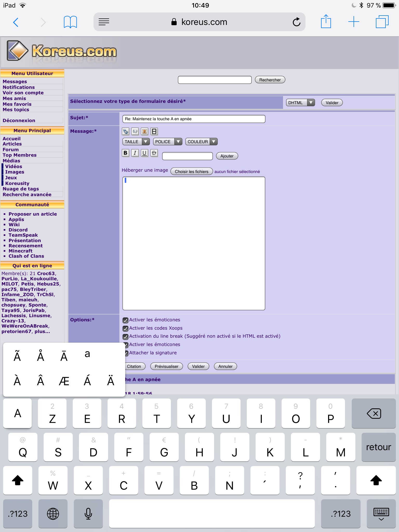Click the insert image icon
Viewport: 399px width, 532px height.
(145, 131)
